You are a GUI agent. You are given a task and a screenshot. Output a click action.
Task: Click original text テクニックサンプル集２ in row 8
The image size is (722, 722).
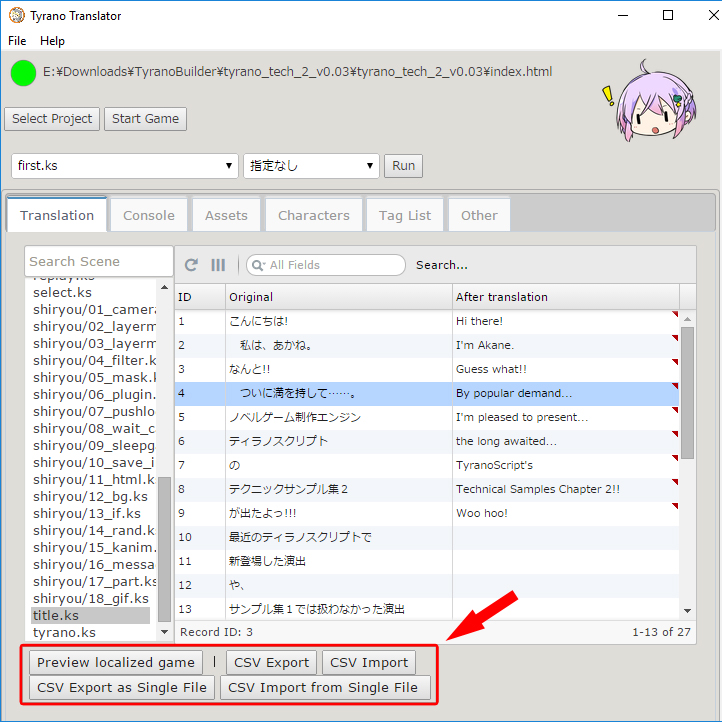coord(288,489)
